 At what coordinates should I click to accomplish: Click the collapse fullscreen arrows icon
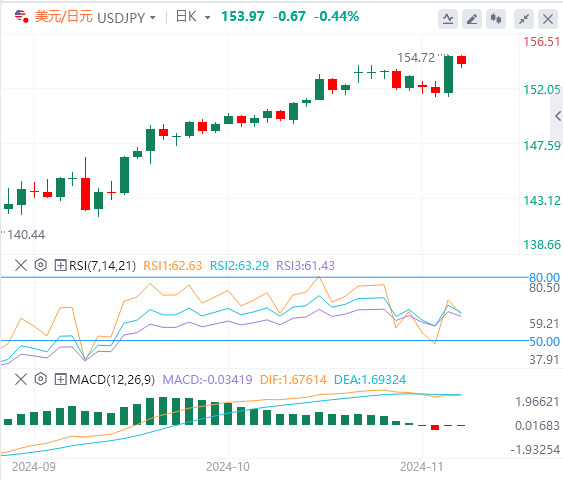[x=524, y=19]
